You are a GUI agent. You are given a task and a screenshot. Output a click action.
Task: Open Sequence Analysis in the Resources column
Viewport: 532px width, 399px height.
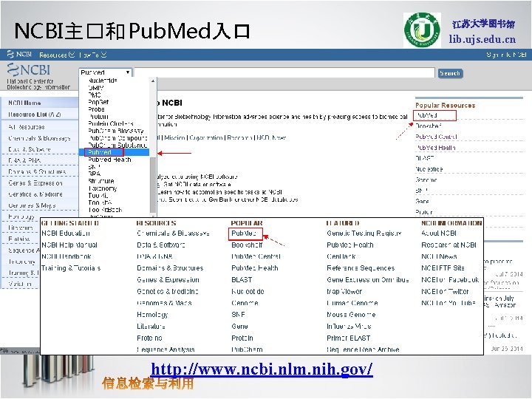point(166,349)
